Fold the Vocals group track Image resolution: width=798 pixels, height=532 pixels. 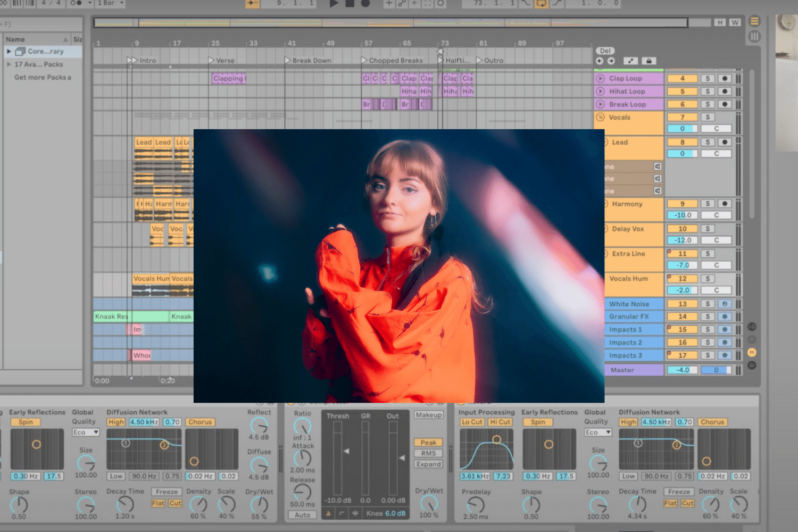point(601,117)
